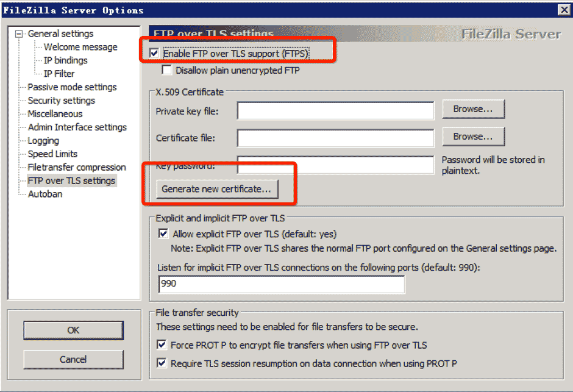Open the Miscellaneous settings page
This screenshot has width=573, height=392.
[x=55, y=114]
